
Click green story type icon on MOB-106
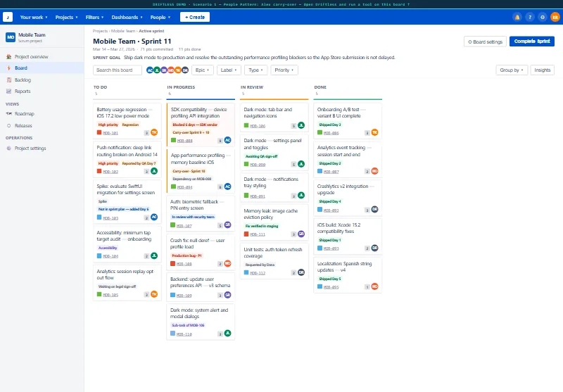pyautogui.click(x=246, y=126)
